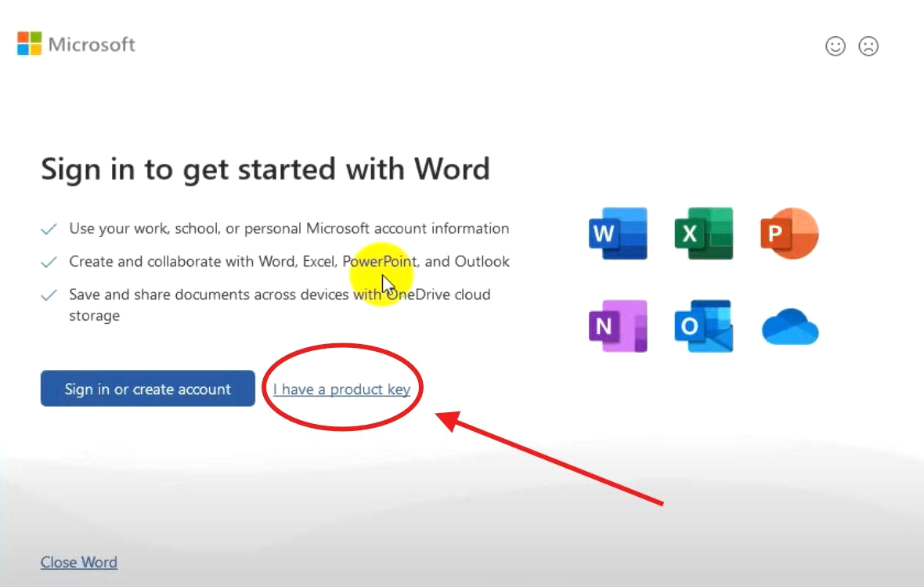
Task: Select the Excel app icon
Action: pos(703,233)
